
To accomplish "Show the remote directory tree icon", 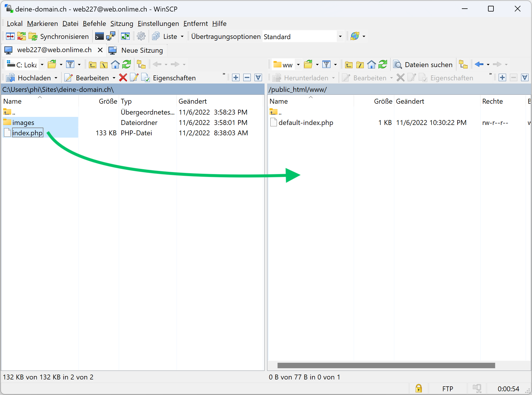I will click(463, 64).
